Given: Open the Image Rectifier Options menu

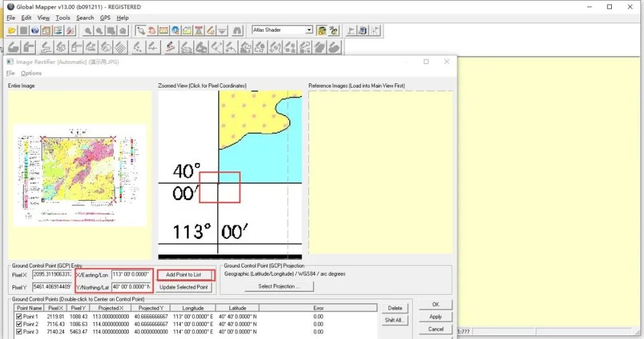Looking at the screenshot, I should (31, 73).
